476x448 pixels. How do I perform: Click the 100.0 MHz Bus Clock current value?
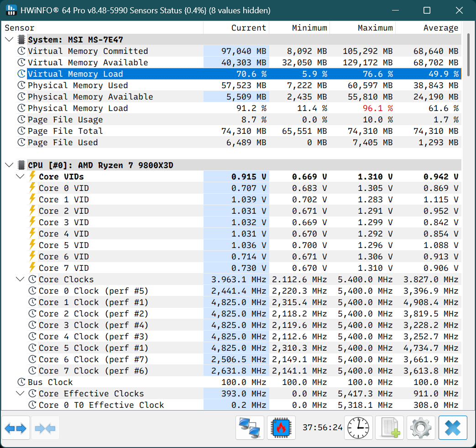click(x=244, y=382)
